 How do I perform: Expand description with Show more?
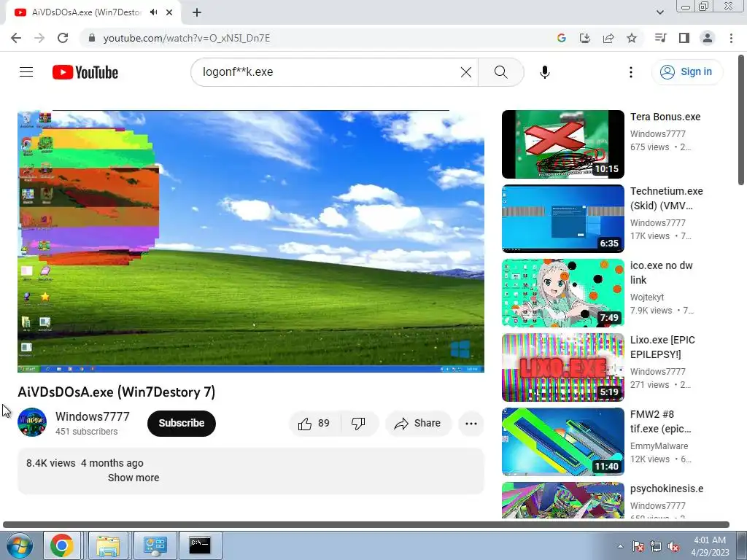(x=133, y=478)
